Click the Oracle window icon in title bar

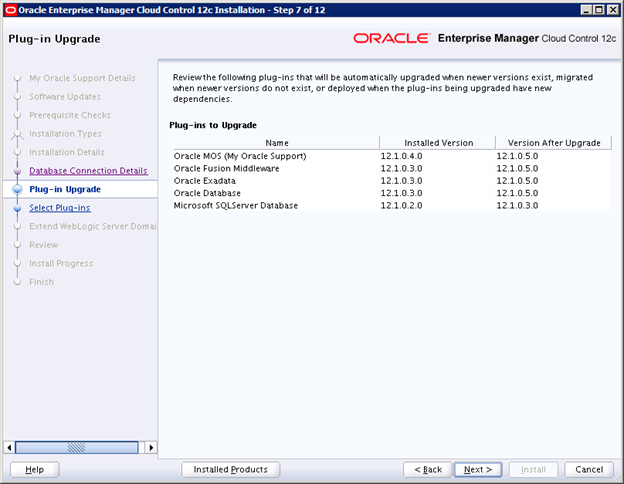click(x=10, y=10)
